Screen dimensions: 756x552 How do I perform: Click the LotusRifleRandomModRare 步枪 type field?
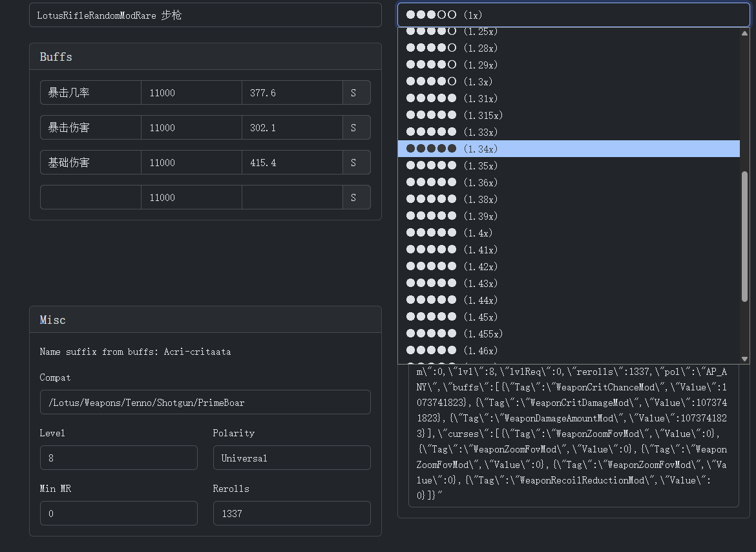pyautogui.click(x=205, y=15)
